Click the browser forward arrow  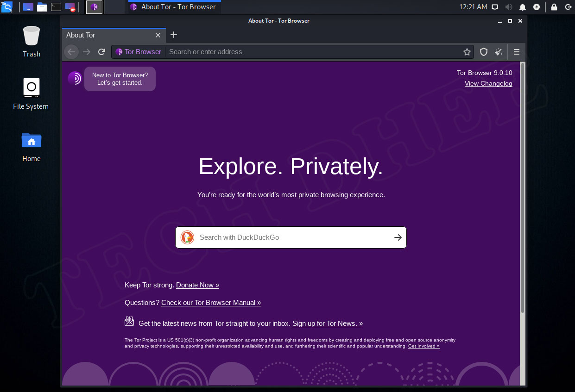(x=87, y=52)
